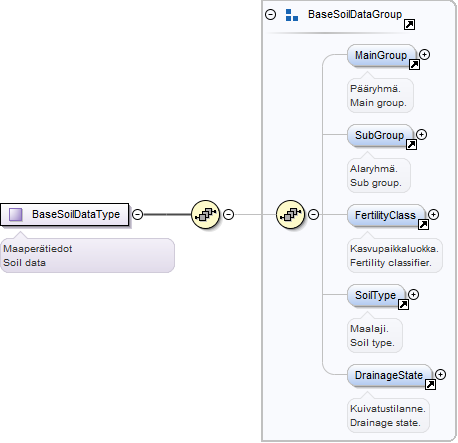The width and height of the screenshot is (458, 443).
Task: Follow the BaseSoilDataGroup reference arrow icon
Action: 409,25
